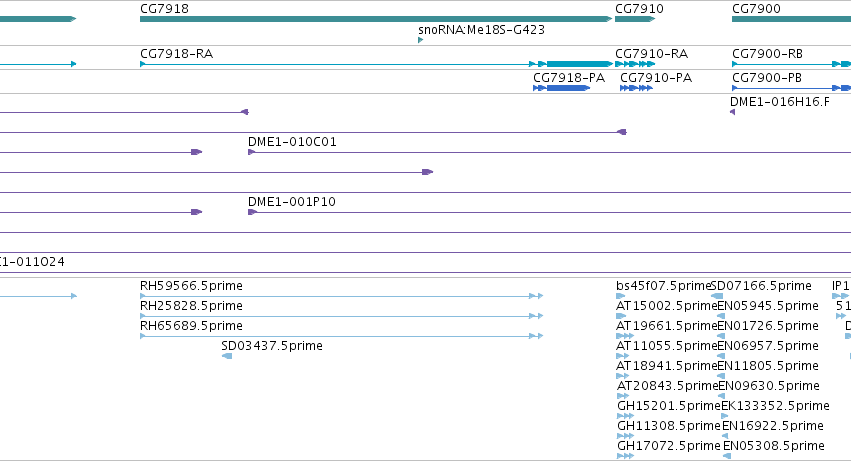Select the CG7900 gene label
The height and width of the screenshot is (461, 851).
pos(756,9)
